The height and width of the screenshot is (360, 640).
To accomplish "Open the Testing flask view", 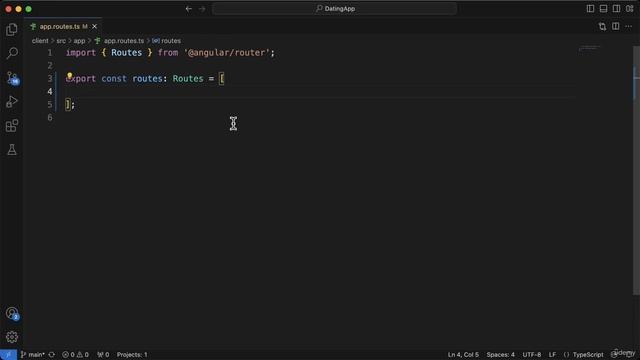I will pos(12,149).
